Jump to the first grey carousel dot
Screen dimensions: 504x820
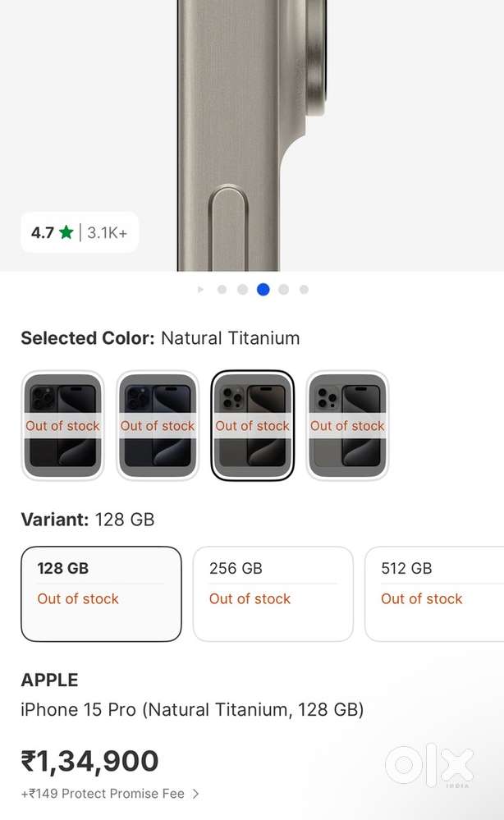(x=222, y=290)
